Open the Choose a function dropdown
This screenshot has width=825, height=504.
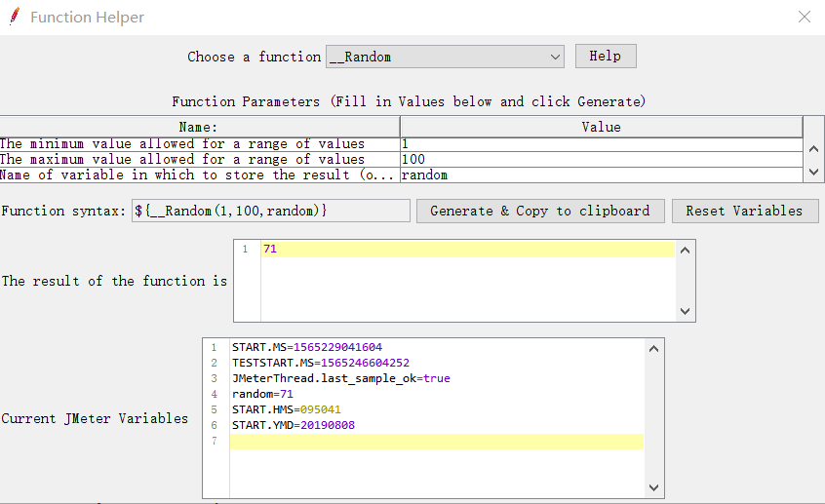445,57
